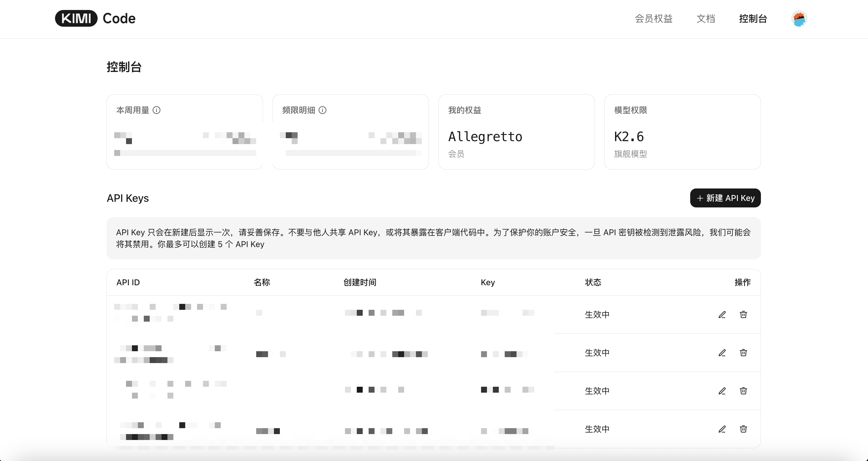Click 生效中 status in fourth row
This screenshot has width=868, height=461.
pos(597,429)
